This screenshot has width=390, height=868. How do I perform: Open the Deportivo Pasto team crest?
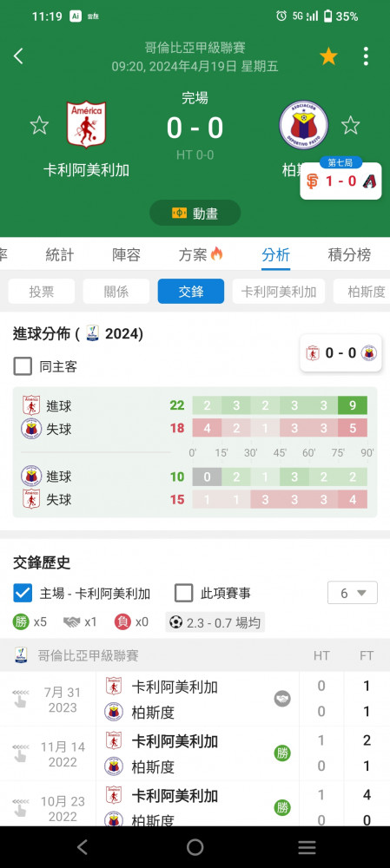tap(304, 124)
